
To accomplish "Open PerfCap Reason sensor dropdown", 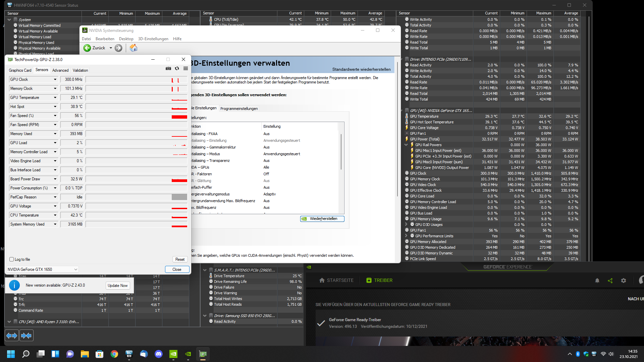I will click(x=55, y=197).
